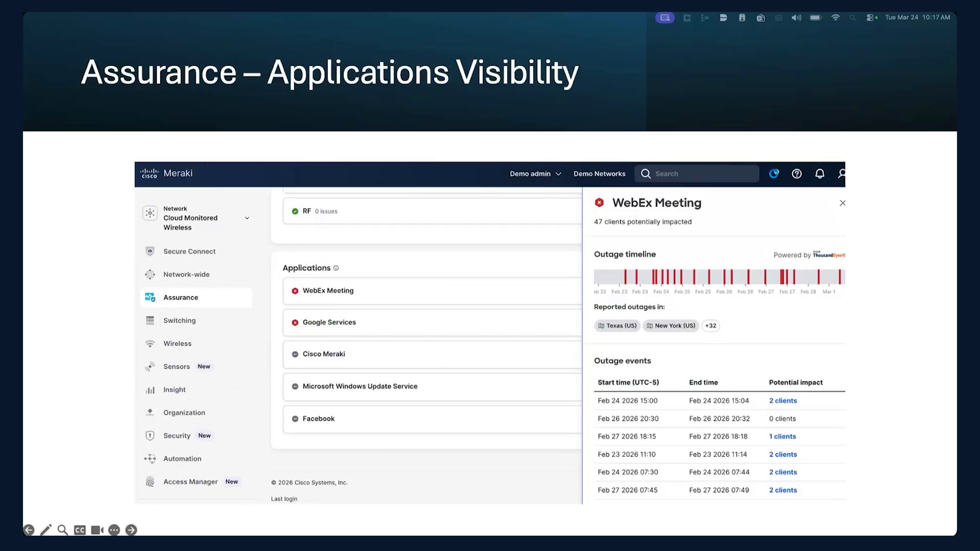Click the Organization sidebar icon
The width and height of the screenshot is (980, 551).
point(150,412)
